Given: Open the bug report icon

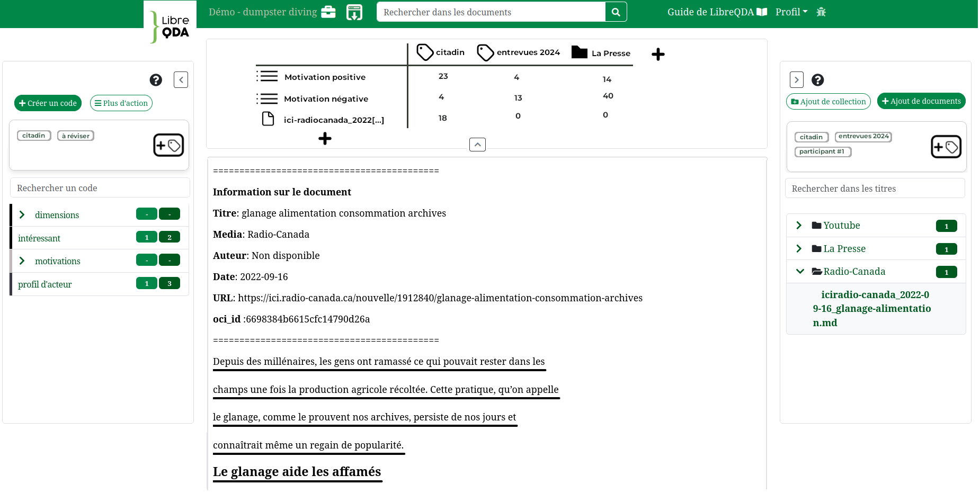Looking at the screenshot, I should 821,12.
